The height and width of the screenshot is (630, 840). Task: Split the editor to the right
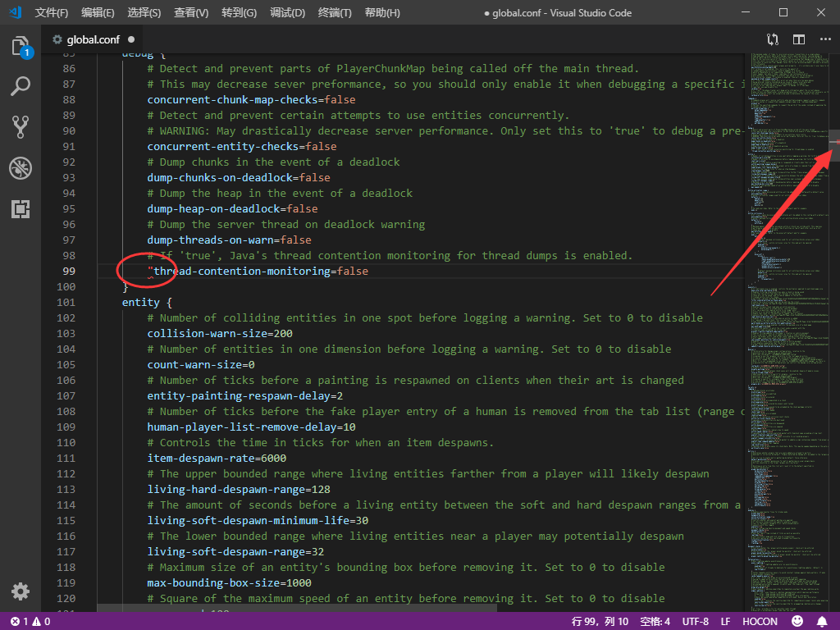(x=798, y=39)
